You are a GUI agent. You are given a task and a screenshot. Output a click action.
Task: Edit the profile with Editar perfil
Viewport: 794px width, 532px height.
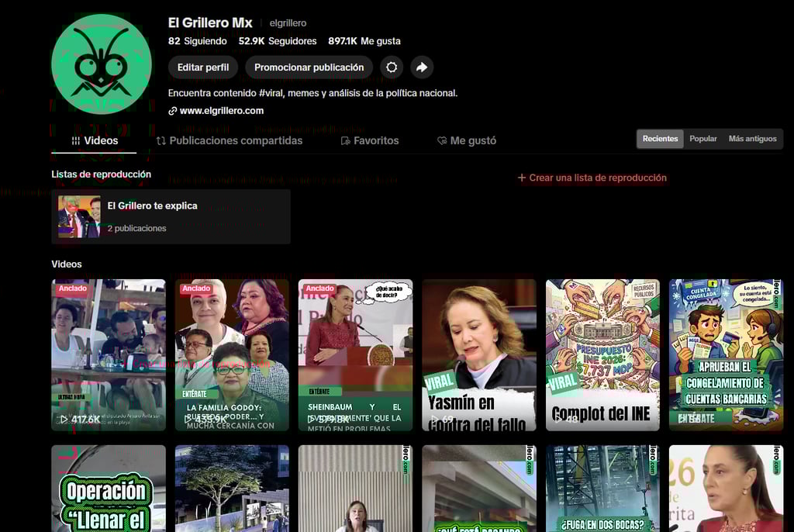point(203,67)
